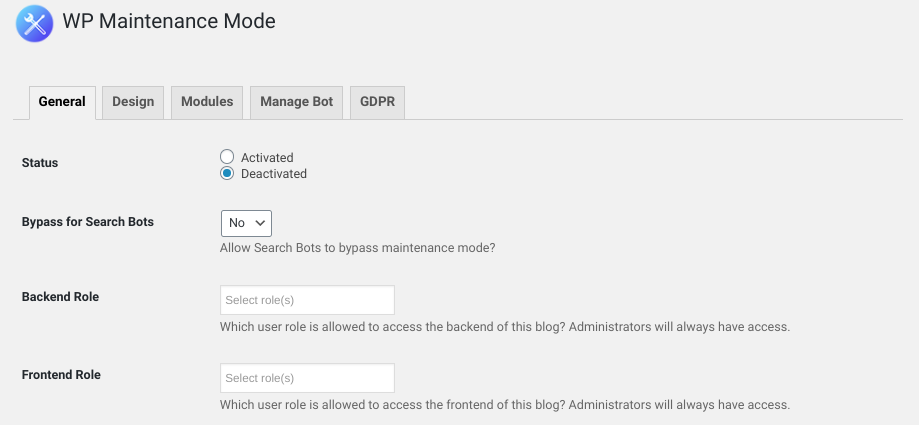
Task: Go to the Manage Bot tab
Action: [297, 102]
